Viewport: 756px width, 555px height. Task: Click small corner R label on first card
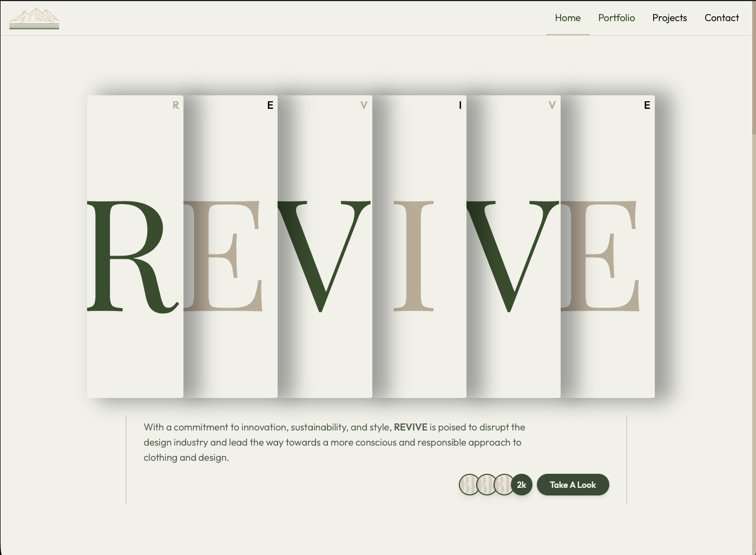175,106
